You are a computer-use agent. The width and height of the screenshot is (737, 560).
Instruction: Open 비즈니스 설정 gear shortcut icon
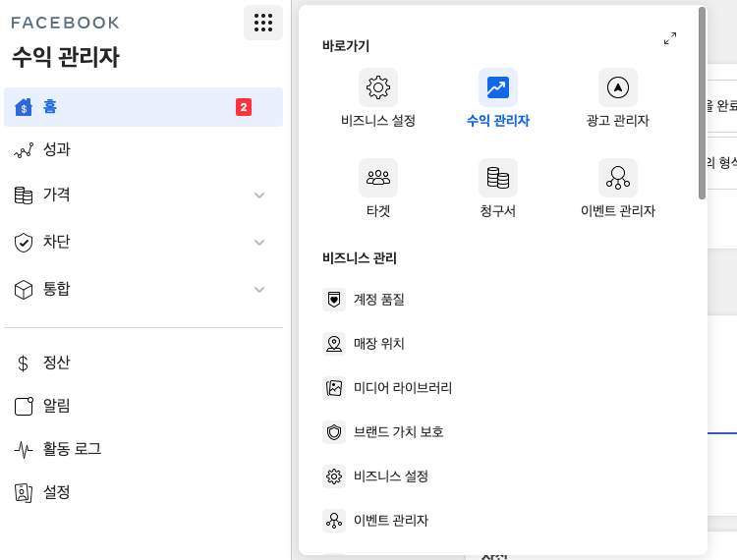[x=378, y=87]
